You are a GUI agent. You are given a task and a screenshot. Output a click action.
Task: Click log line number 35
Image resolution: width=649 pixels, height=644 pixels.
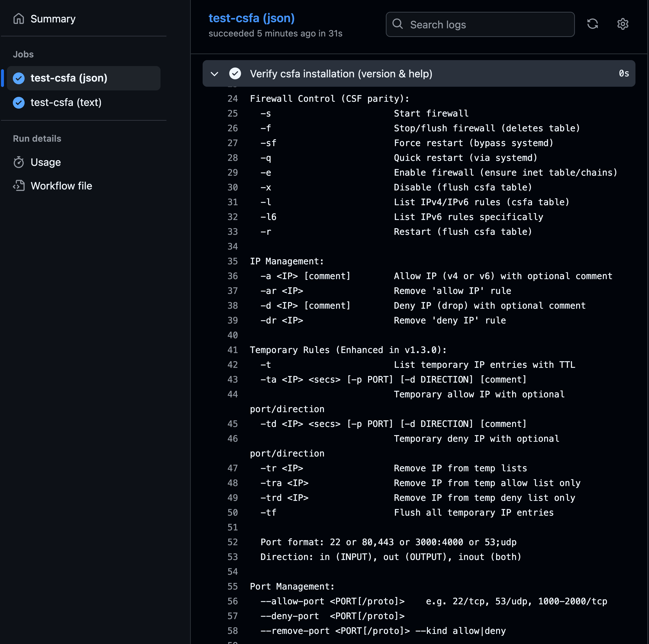(232, 261)
